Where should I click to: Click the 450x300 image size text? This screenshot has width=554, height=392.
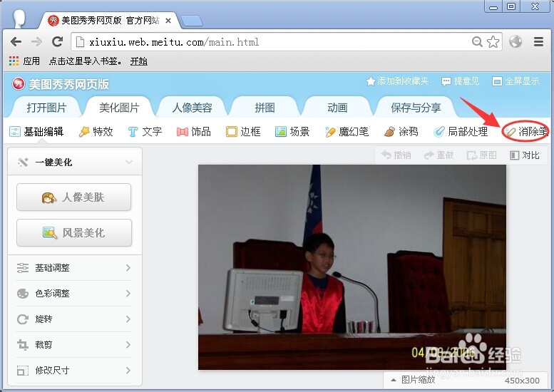click(x=522, y=381)
